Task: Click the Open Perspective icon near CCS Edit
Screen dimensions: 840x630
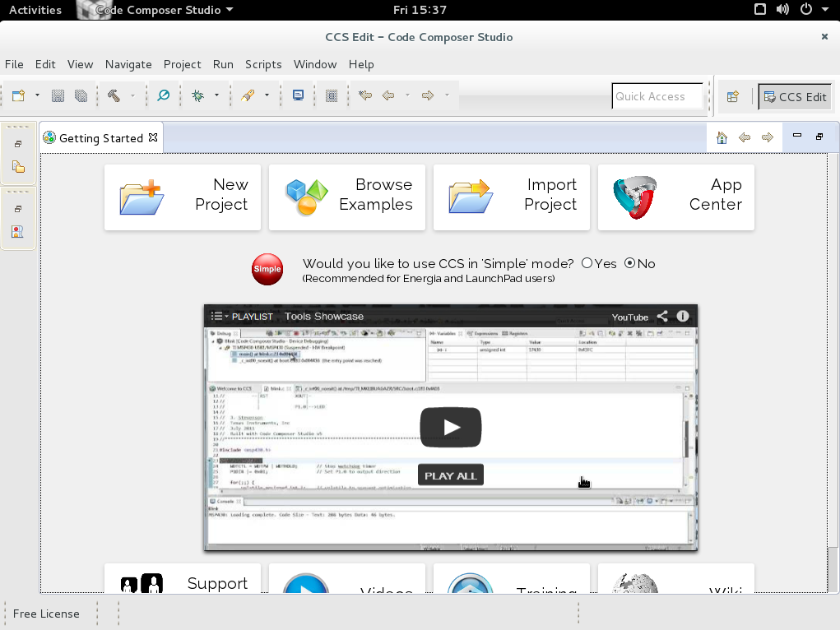Action: (732, 96)
